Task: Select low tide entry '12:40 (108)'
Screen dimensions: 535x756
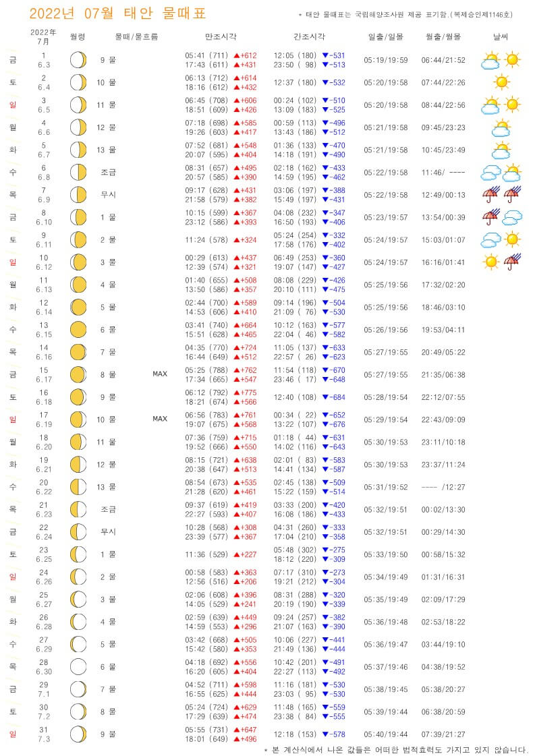Action: tap(295, 397)
